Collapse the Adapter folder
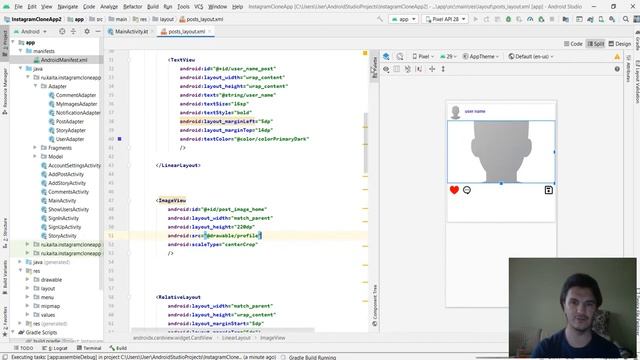Screen dimensions: 640x360 [x=36, y=86]
